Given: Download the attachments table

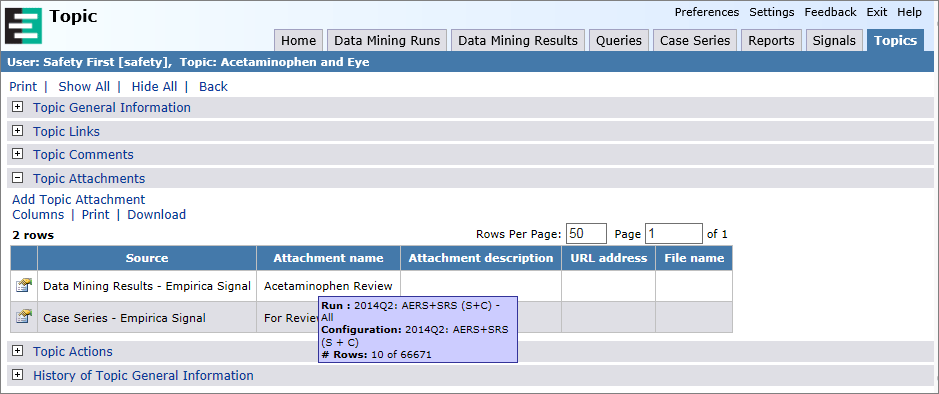Looking at the screenshot, I should (x=157, y=214).
